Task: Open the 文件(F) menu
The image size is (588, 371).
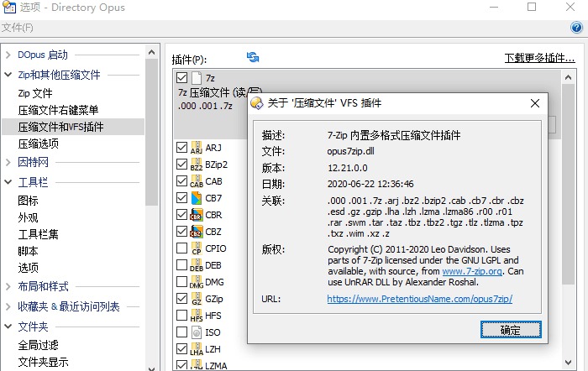Action: point(18,28)
